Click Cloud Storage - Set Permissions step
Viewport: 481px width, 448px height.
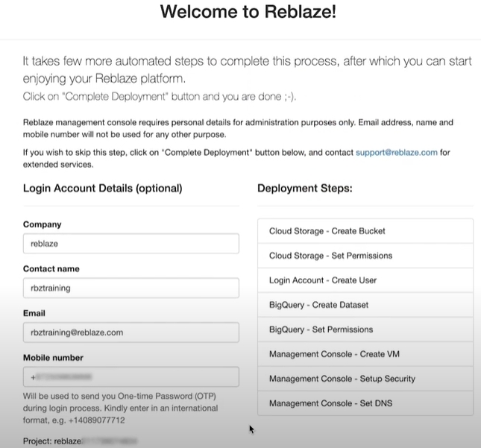coord(365,256)
